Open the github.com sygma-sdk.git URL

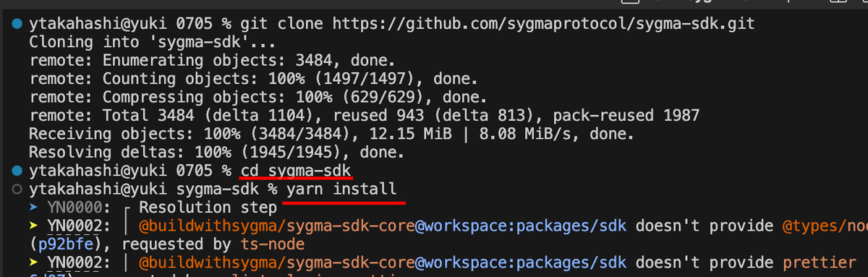tap(543, 25)
